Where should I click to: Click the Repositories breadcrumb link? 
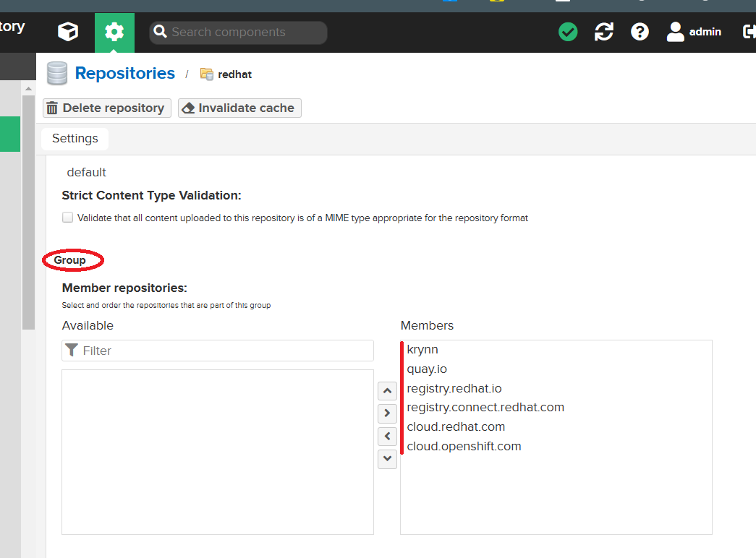[x=125, y=74]
